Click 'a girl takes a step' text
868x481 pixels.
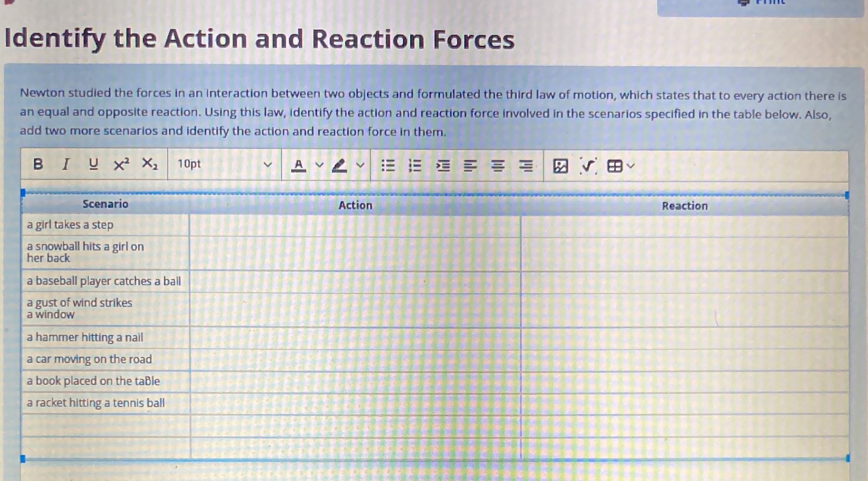coord(70,225)
